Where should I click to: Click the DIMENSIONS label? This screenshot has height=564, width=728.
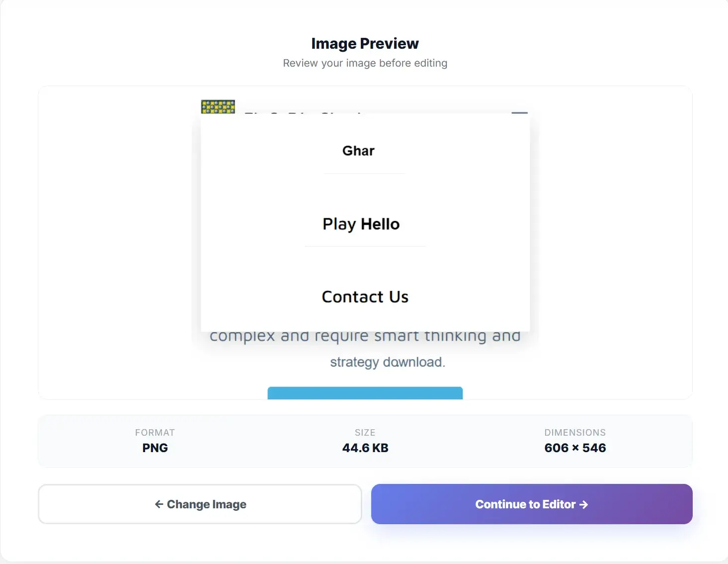[575, 433]
